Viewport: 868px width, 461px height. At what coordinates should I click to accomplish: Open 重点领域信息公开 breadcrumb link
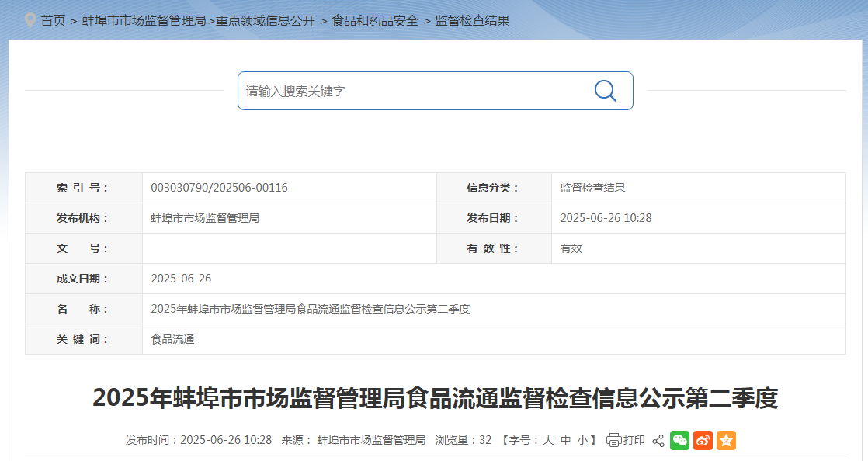click(266, 21)
